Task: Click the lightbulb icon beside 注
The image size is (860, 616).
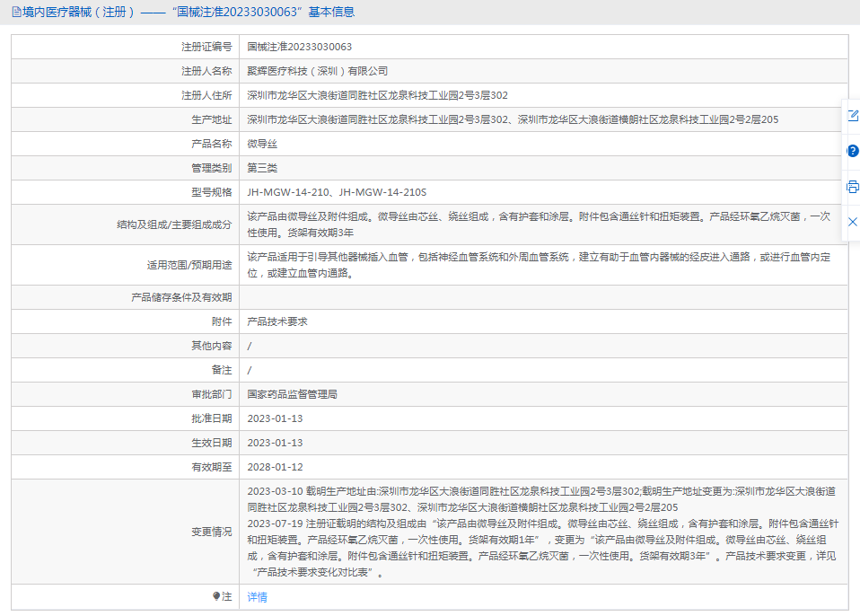Action: [x=216, y=596]
